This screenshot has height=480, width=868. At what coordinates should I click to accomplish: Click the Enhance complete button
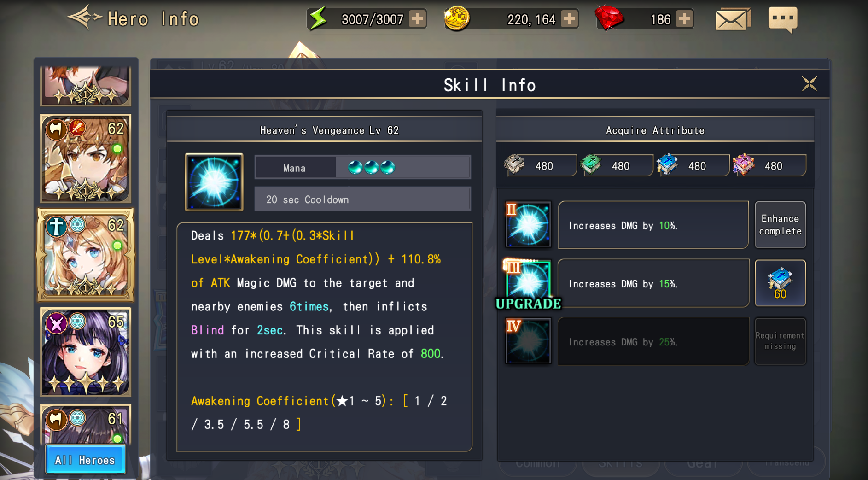780,225
